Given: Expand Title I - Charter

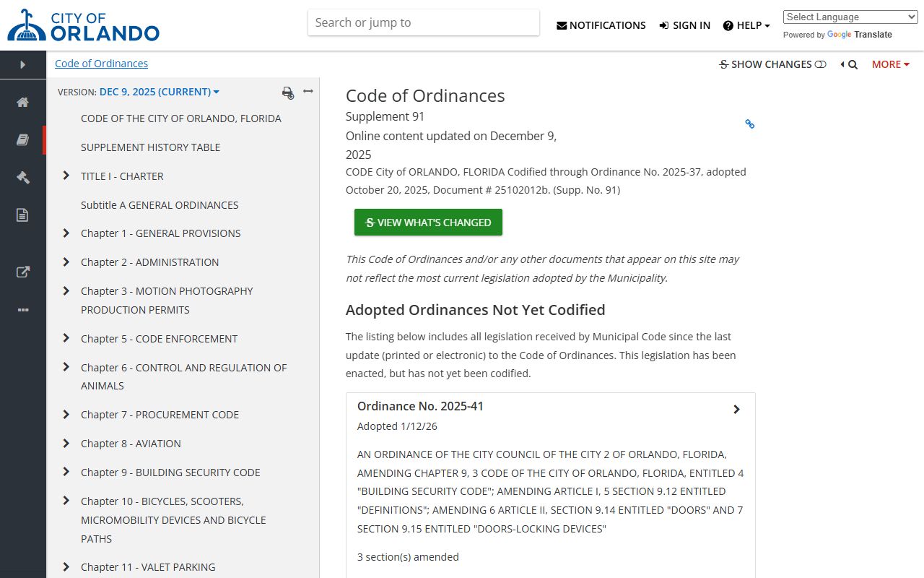Looking at the screenshot, I should [66, 176].
